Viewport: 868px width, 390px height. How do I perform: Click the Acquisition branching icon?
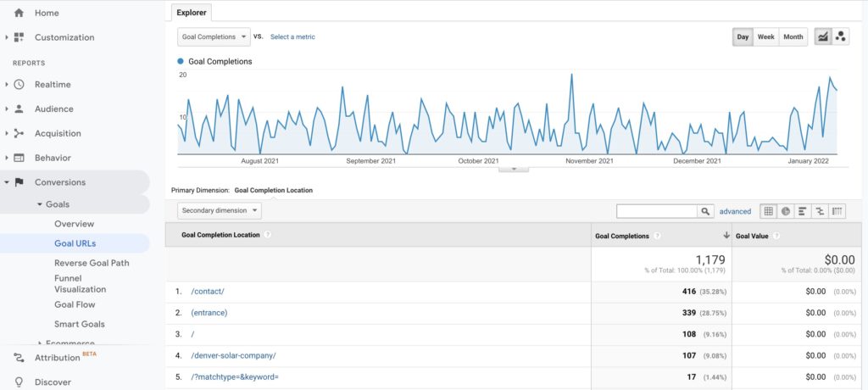coord(19,133)
